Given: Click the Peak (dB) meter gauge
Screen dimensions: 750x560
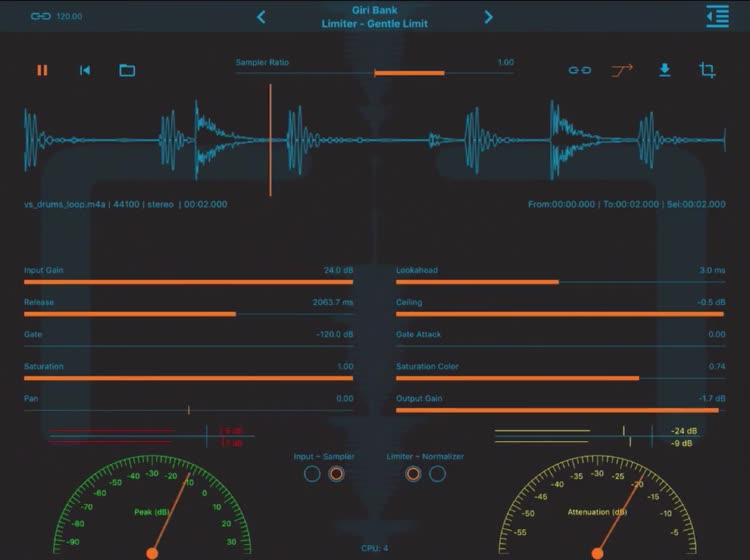Looking at the screenshot, I should point(152,506).
